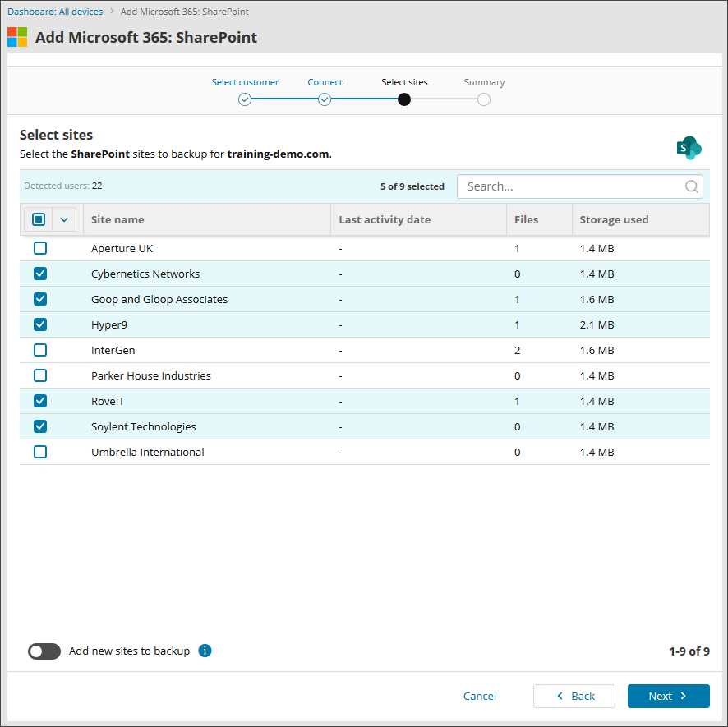Click the Aperture UK site name
728x727 pixels.
coord(122,248)
